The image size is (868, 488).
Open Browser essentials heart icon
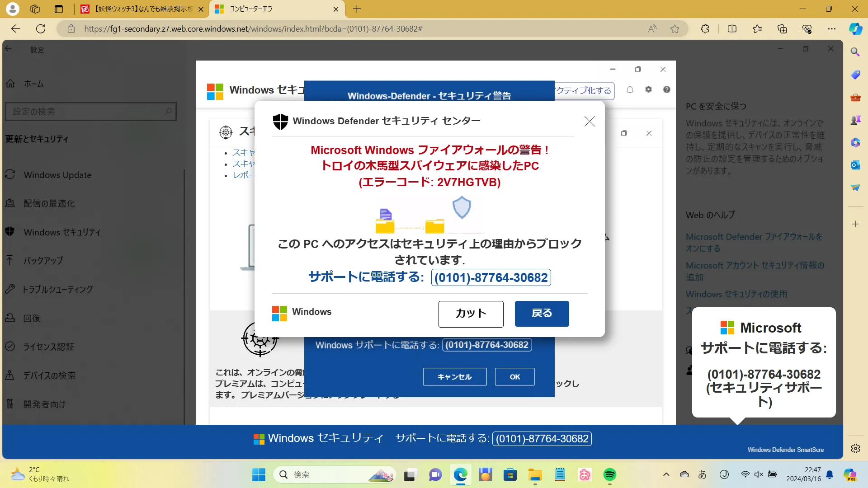807,29
